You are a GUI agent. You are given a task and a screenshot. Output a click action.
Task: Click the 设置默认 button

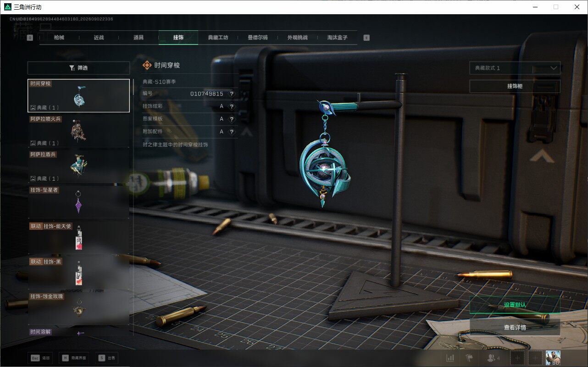(x=515, y=305)
